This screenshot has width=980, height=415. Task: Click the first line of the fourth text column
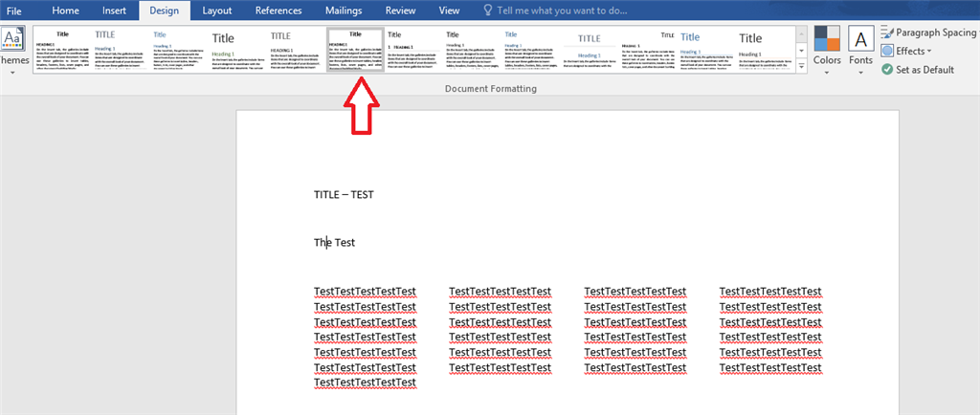click(770, 292)
